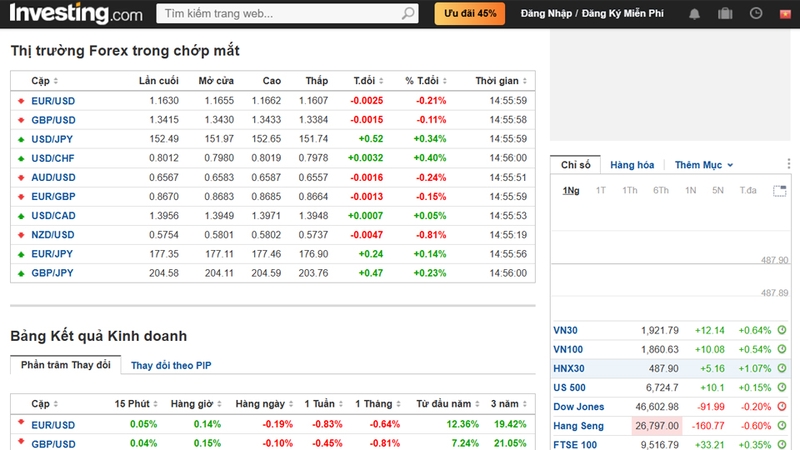
Task: Click the website search input field
Action: (280, 14)
